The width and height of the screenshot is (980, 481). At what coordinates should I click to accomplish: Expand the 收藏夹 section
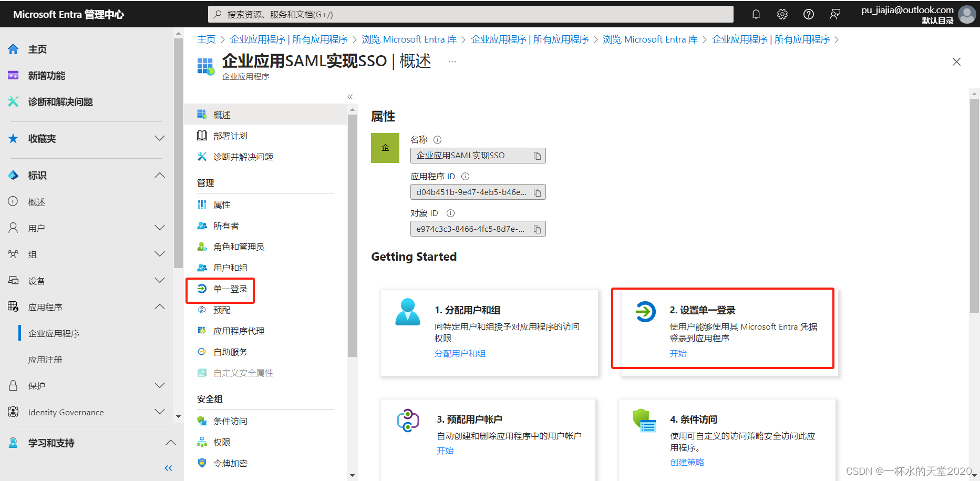[x=159, y=138]
